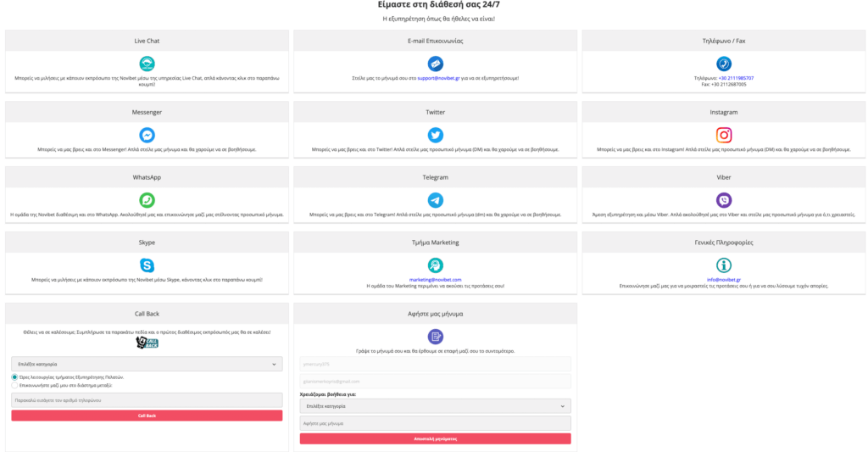Select the contact me between hours radio option
Image resolution: width=868 pixels, height=452 pixels.
coord(14,385)
